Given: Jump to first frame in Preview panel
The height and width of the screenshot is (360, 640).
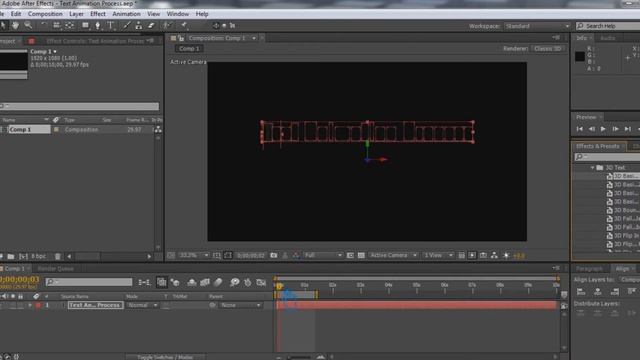Looking at the screenshot, I should tap(580, 129).
